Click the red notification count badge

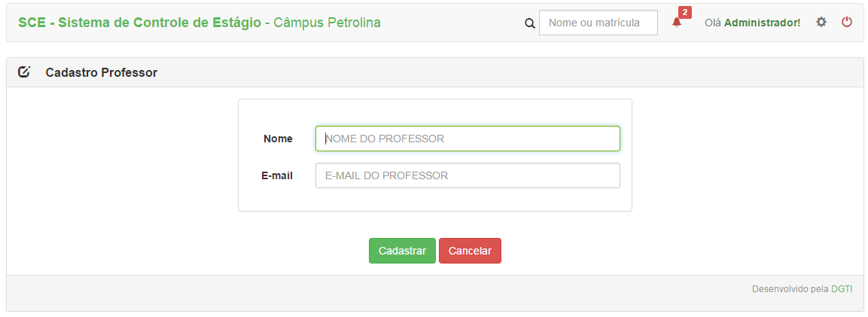tap(685, 12)
